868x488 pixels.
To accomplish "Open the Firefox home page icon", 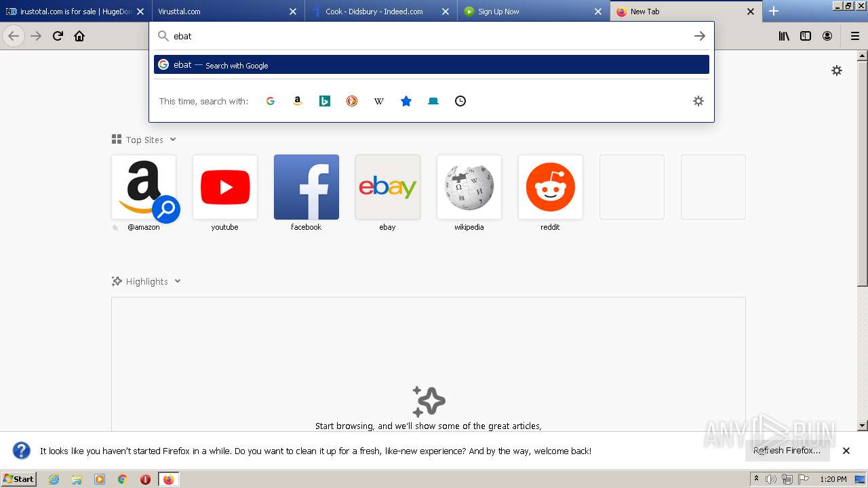I will (x=79, y=36).
